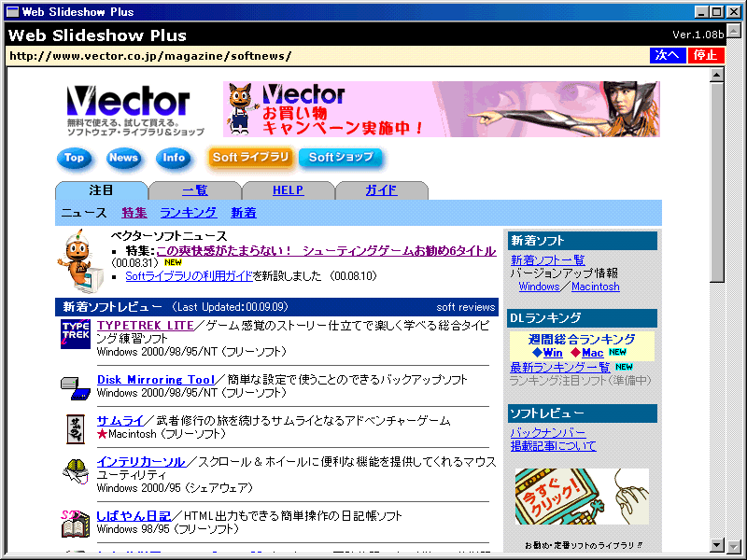Click the blue 次へ button
747x560 pixels.
pyautogui.click(x=668, y=55)
